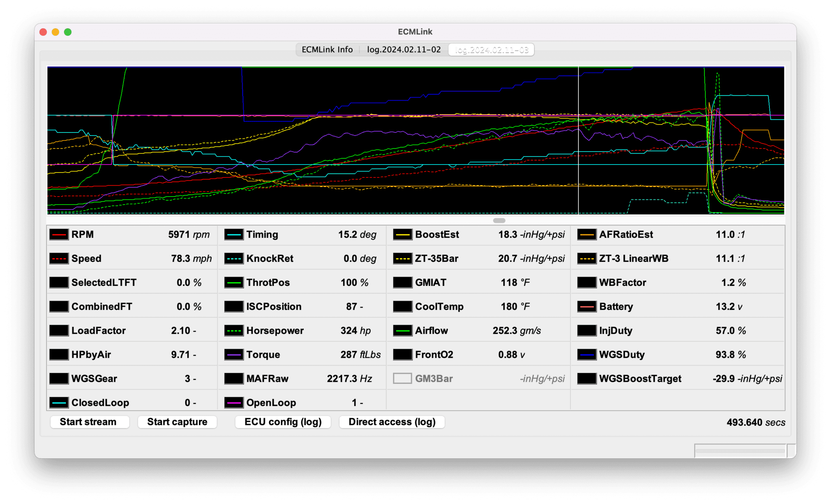Click the InjDuty value 57.0 %
831x504 pixels.
[x=731, y=331]
